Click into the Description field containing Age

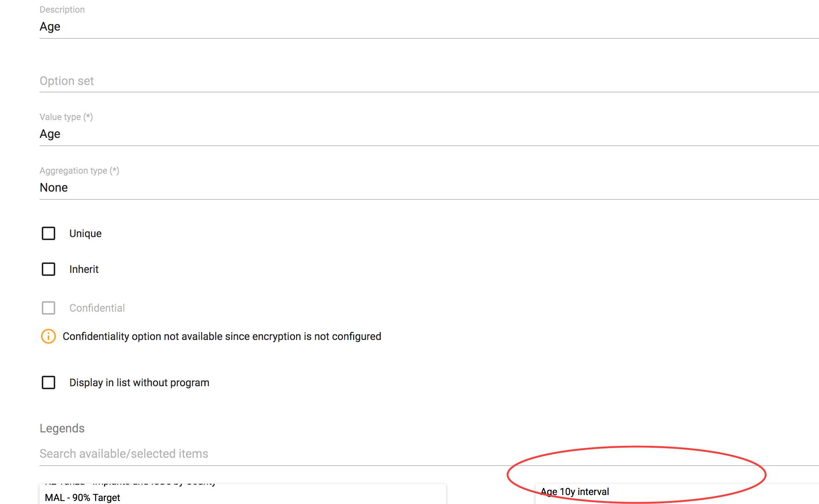tap(429, 27)
